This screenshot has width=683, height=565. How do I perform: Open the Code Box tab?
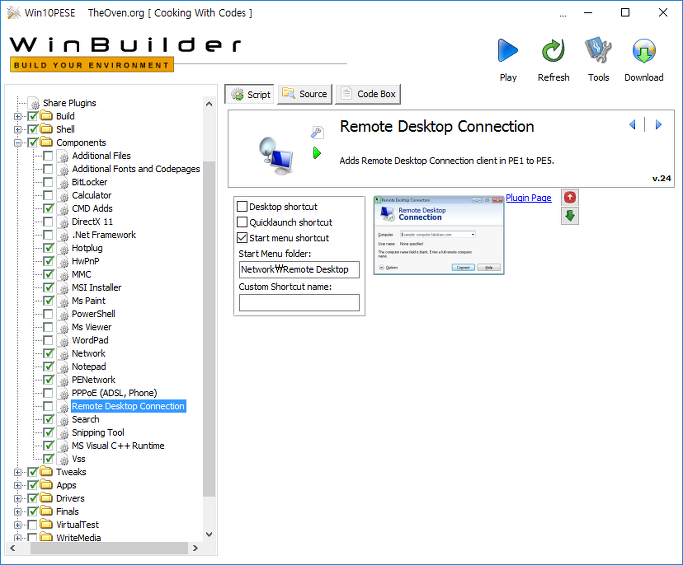pyautogui.click(x=368, y=94)
